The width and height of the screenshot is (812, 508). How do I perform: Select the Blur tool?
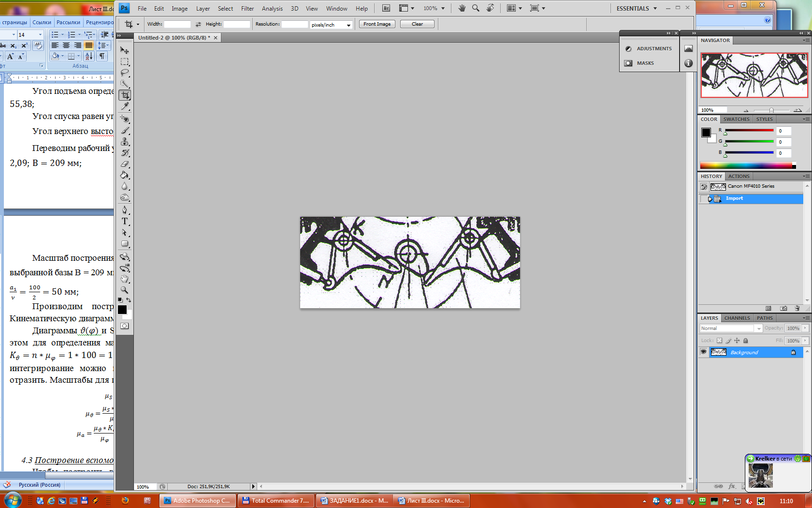coord(125,186)
